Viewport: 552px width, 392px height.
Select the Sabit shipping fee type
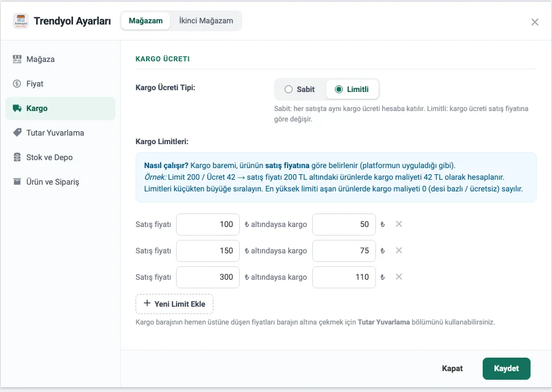point(300,90)
